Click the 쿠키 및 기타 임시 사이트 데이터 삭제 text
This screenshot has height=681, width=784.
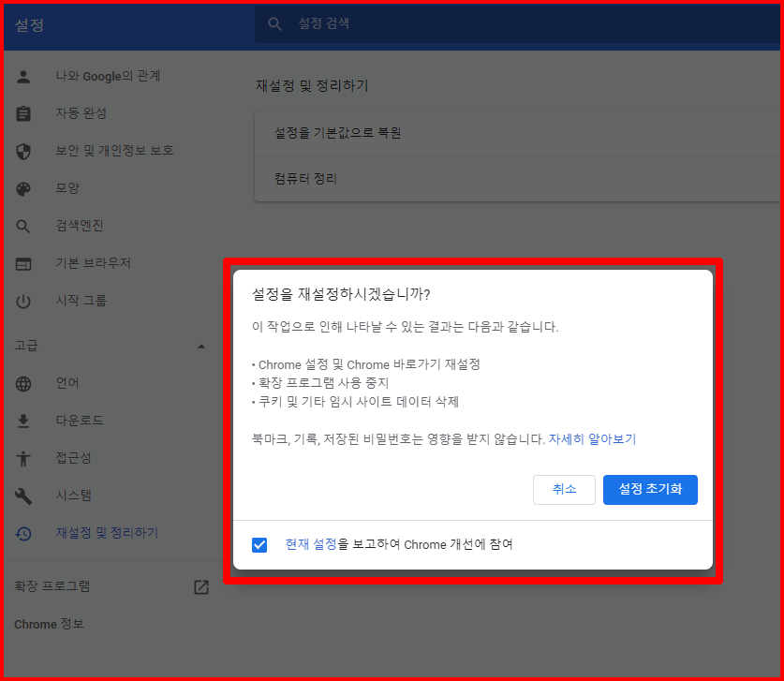(359, 402)
